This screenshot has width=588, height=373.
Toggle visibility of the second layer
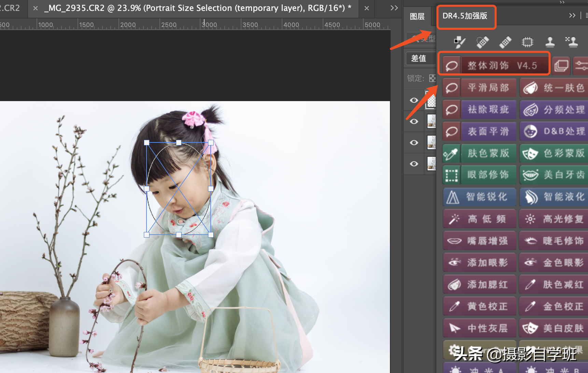pyautogui.click(x=414, y=122)
